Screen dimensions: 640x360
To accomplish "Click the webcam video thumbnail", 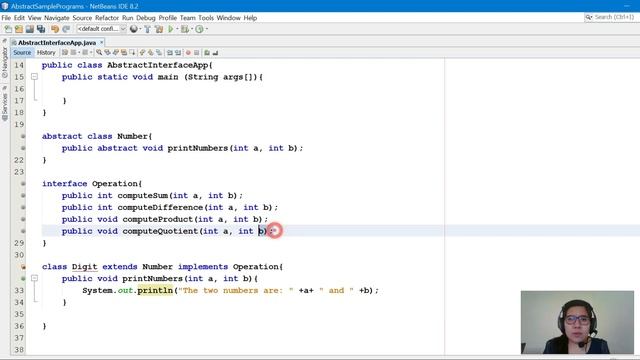I will click(577, 322).
